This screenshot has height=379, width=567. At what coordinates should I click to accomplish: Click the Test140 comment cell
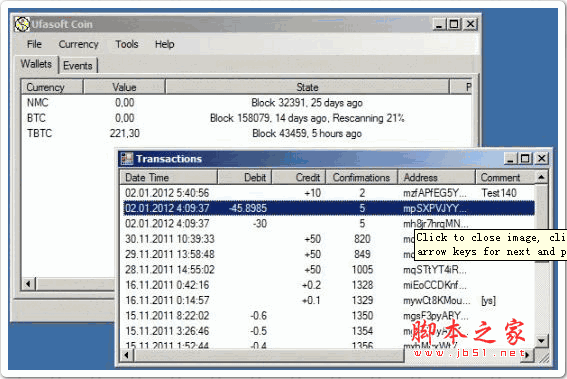pos(499,193)
